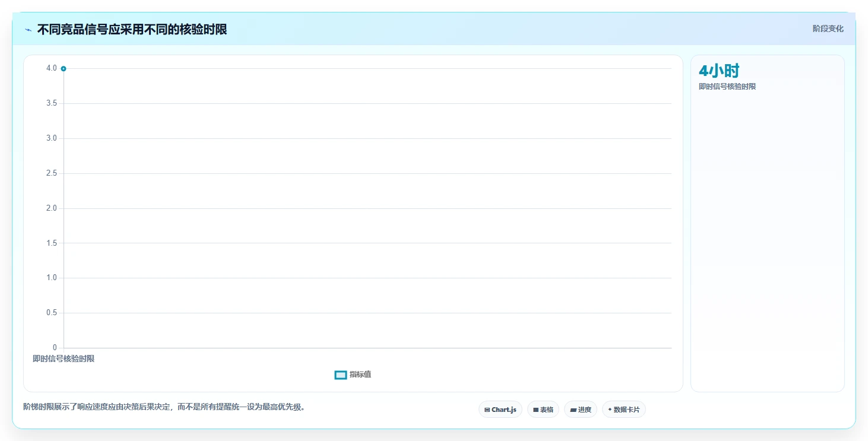868x441 pixels.
Task: Select the 表格 tag
Action: pos(543,410)
